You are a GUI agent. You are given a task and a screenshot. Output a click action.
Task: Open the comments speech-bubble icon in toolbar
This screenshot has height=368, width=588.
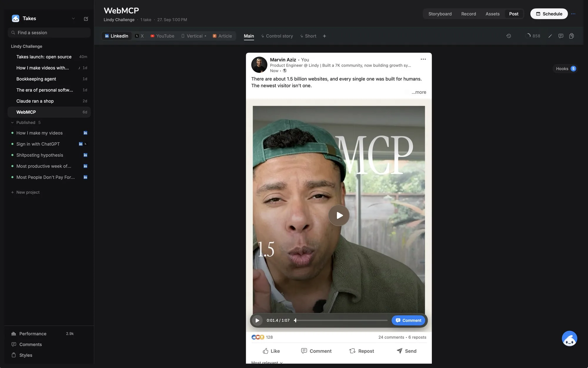(561, 36)
